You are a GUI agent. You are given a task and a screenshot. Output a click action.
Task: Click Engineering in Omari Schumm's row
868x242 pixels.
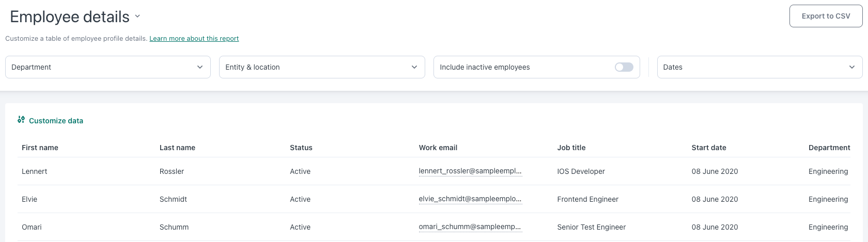pyautogui.click(x=828, y=227)
